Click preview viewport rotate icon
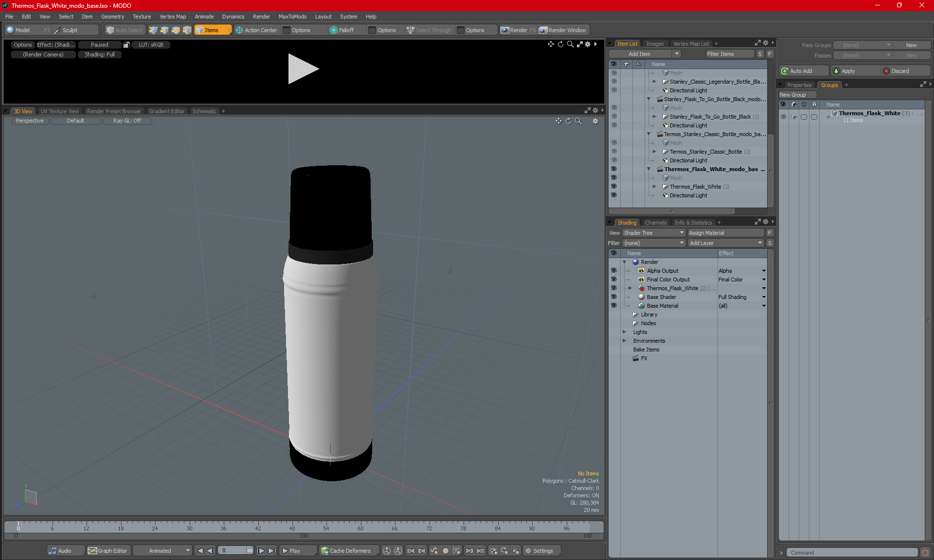The width and height of the screenshot is (934, 560). tap(560, 44)
